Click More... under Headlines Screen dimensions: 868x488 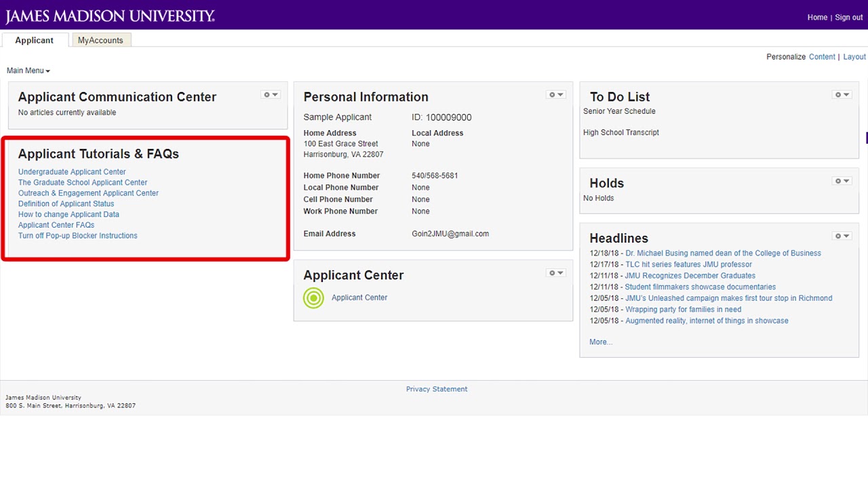point(601,342)
